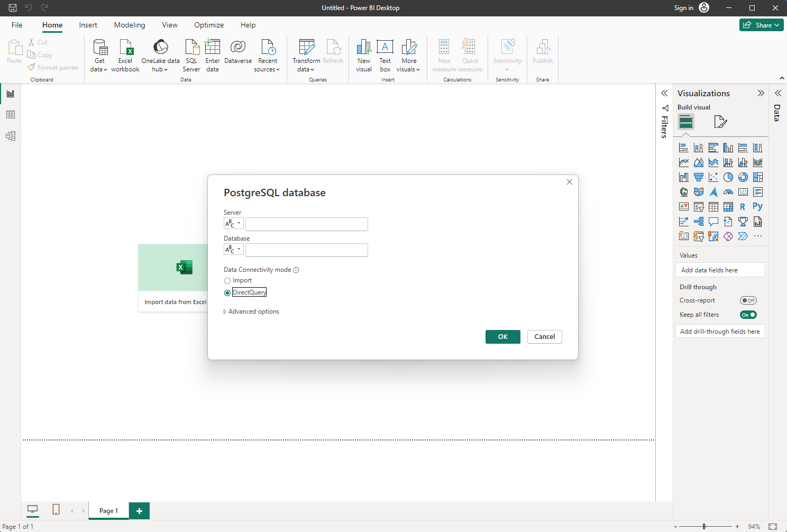This screenshot has height=532, width=787.
Task: Open the Server value type dropdown
Action: 233,224
